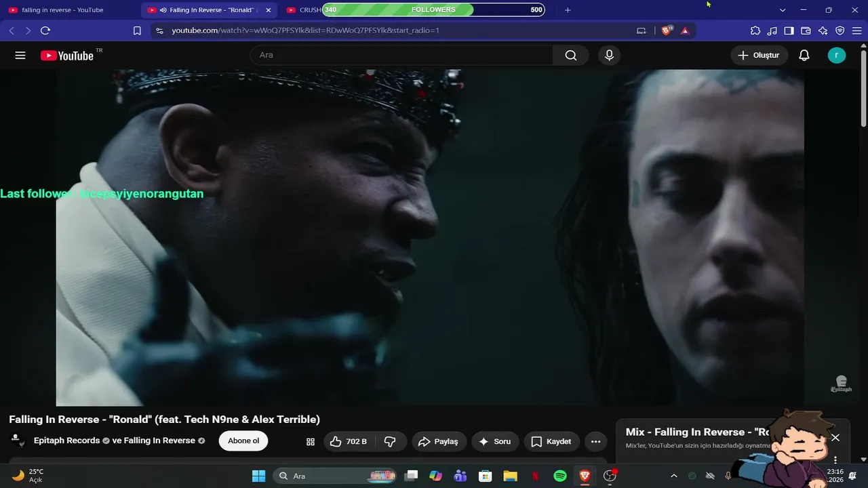This screenshot has height=488, width=868.
Task: Go forward to next page
Action: click(28, 30)
